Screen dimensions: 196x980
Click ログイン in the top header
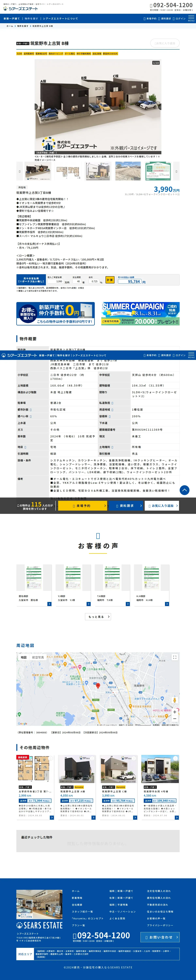click(179, 18)
